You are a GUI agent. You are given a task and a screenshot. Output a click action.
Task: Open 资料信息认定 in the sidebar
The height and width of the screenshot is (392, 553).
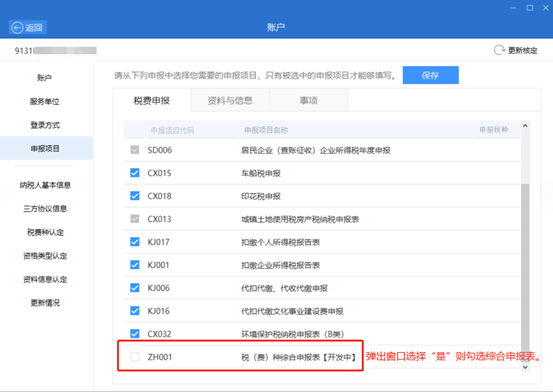click(x=45, y=279)
